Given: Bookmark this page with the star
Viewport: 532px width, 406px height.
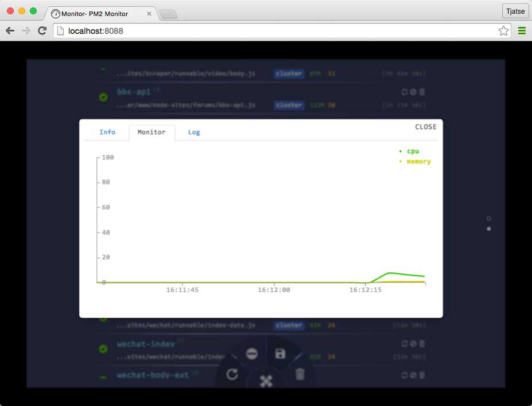Looking at the screenshot, I should [503, 31].
